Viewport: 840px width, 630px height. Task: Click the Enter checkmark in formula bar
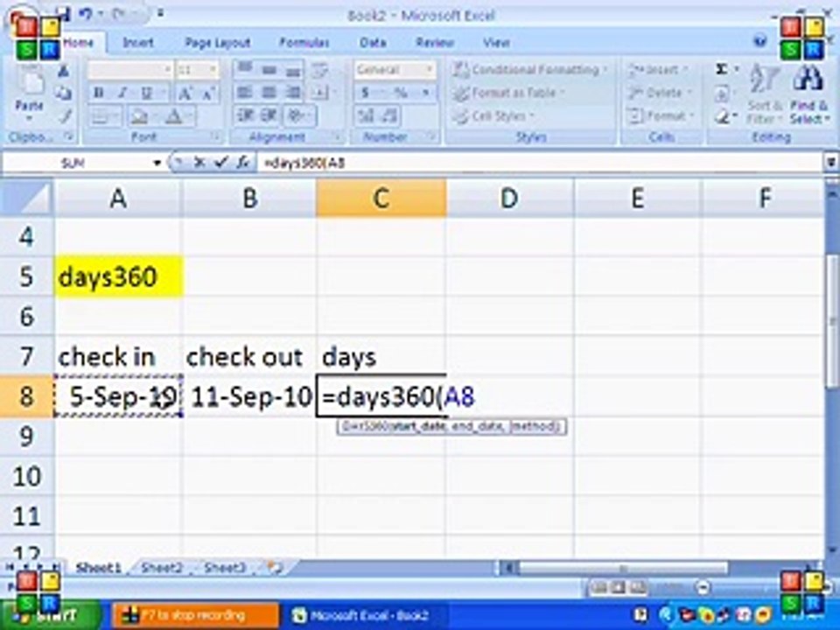click(x=220, y=163)
